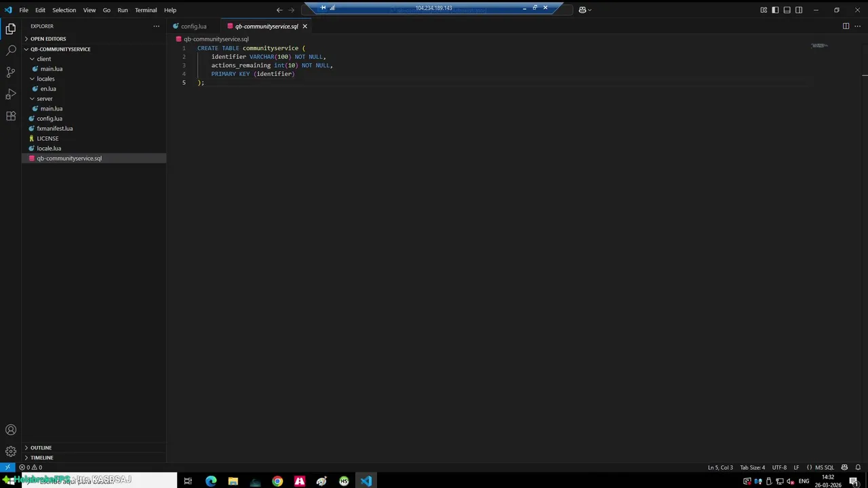The height and width of the screenshot is (488, 868).
Task: Click the VS Code logo icon
Action: pos(8,10)
